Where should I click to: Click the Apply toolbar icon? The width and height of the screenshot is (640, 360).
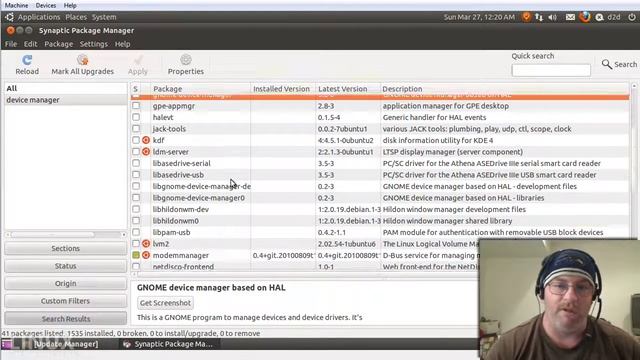pos(138,60)
